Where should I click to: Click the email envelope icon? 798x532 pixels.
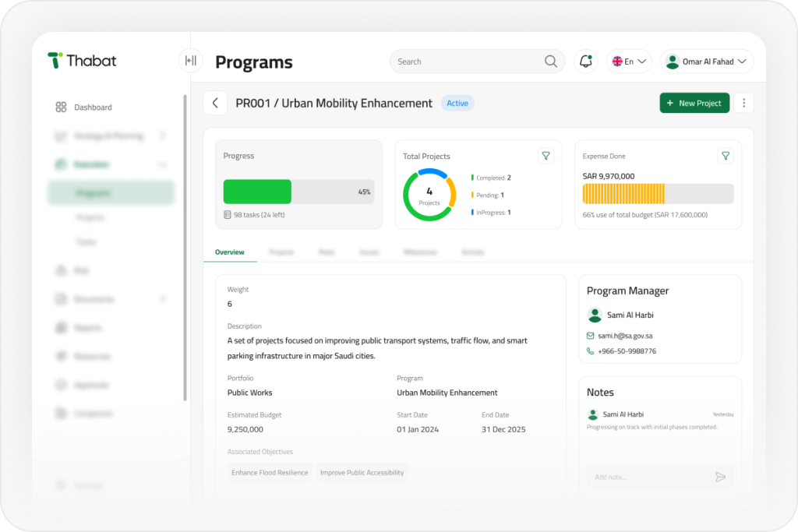click(x=591, y=336)
